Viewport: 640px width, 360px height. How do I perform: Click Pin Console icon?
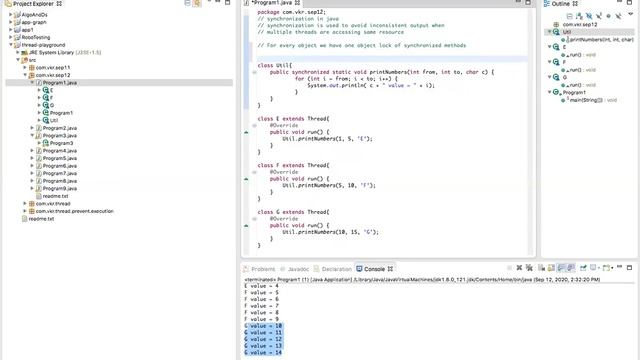point(583,268)
